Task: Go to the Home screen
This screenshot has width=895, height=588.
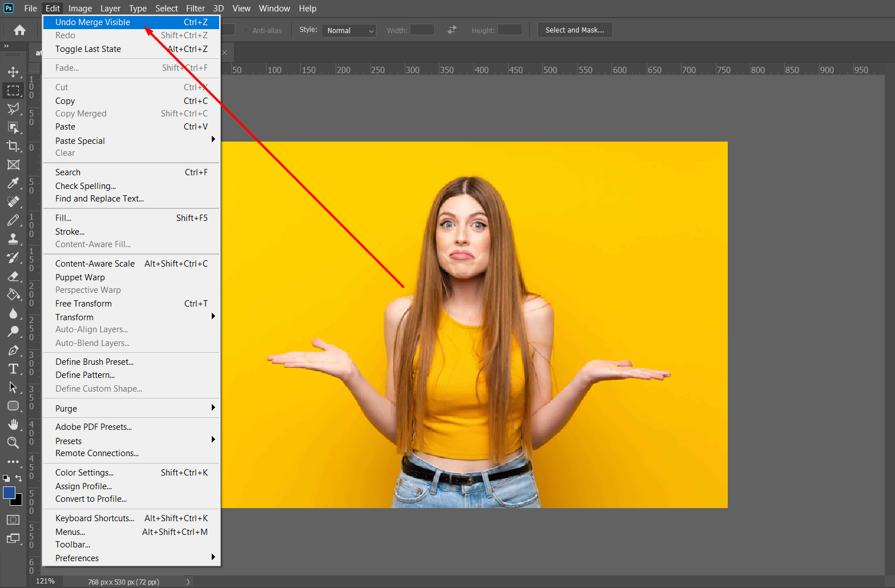Action: point(19,30)
